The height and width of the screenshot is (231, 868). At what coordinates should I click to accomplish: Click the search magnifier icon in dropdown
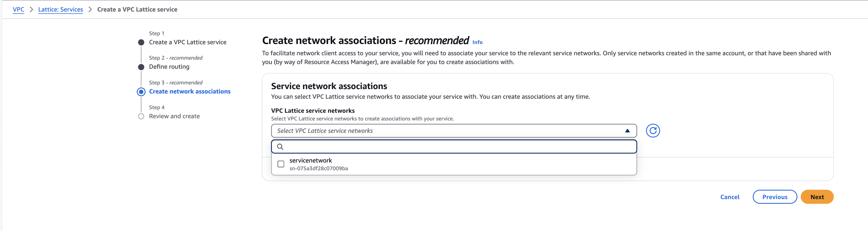280,147
